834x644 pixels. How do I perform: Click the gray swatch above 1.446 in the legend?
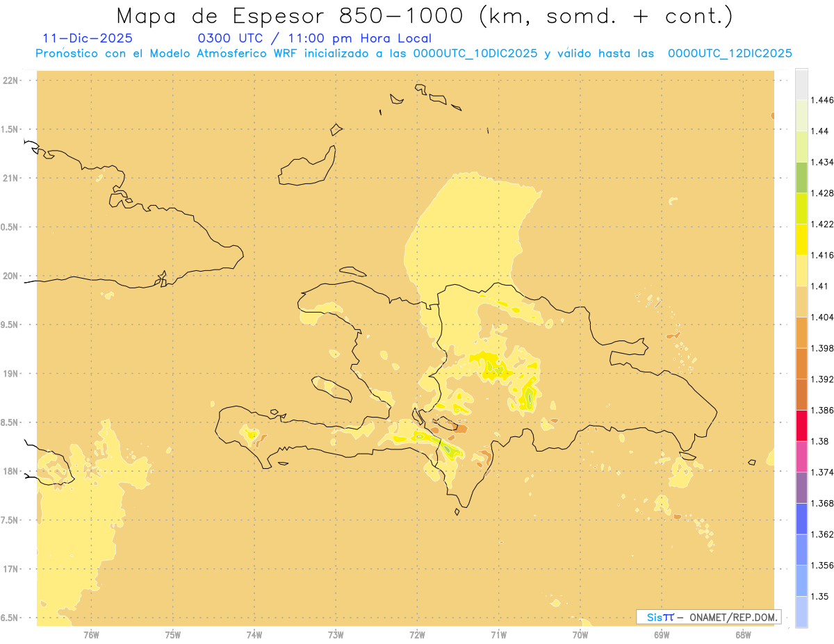click(x=801, y=84)
